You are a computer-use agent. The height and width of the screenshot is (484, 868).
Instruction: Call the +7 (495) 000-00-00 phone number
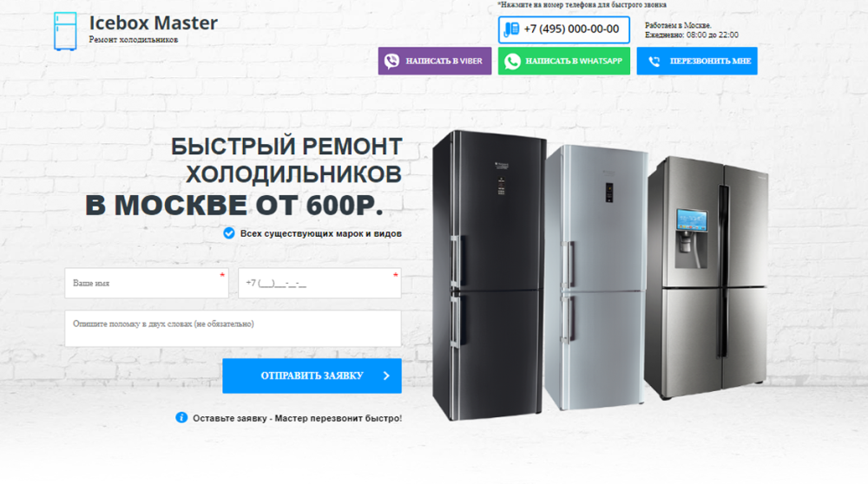563,29
